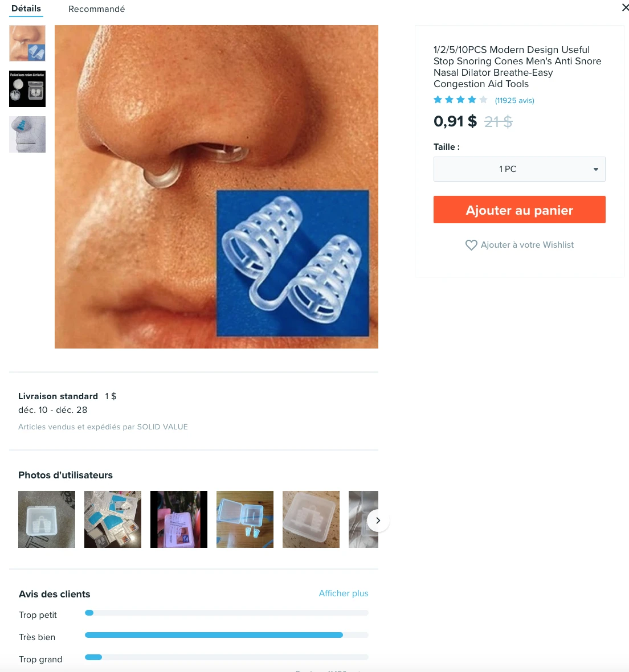629x672 pixels.
Task: Open user photo with blue packaging pieces
Action: point(113,519)
